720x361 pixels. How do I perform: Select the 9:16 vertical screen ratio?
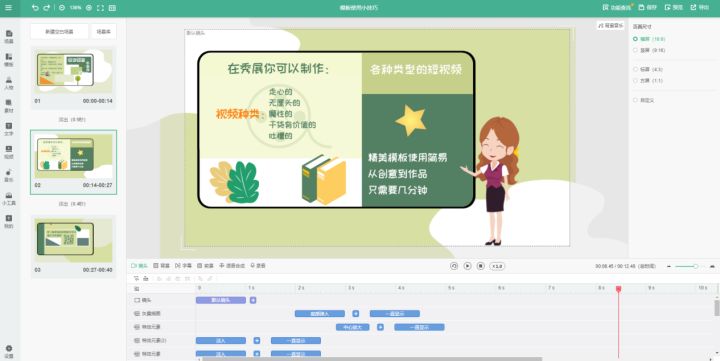[x=649, y=50]
